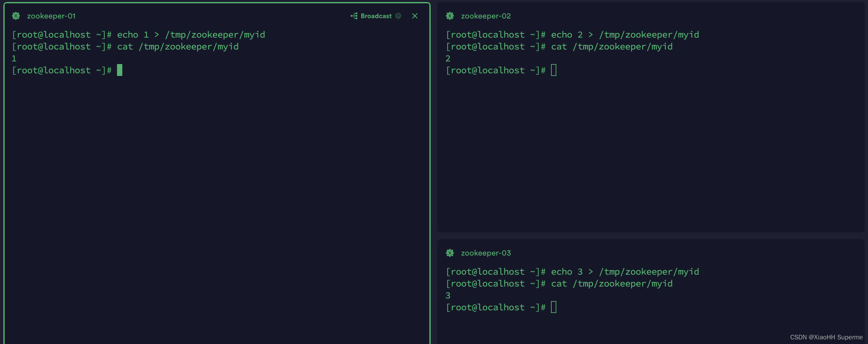The image size is (868, 344).
Task: Click the output value '3' in zookeeper-03
Action: (x=448, y=295)
